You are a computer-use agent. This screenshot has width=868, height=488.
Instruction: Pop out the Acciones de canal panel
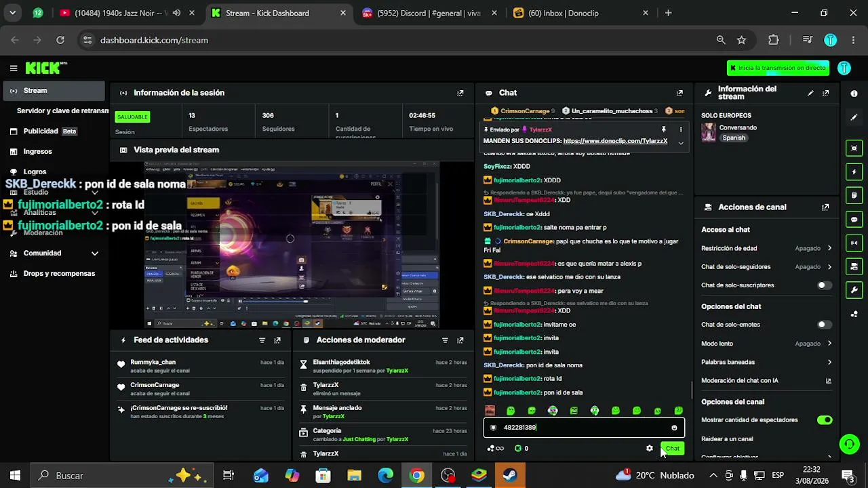pyautogui.click(x=825, y=207)
